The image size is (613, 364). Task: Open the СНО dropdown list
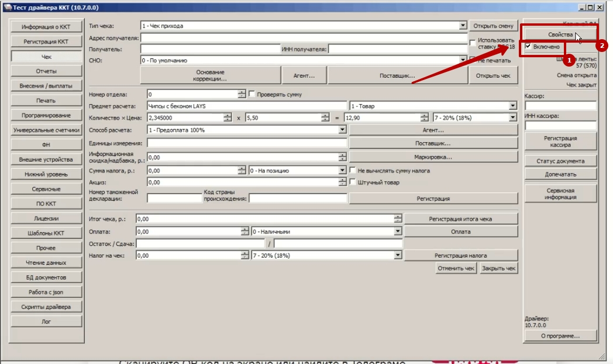462,60
